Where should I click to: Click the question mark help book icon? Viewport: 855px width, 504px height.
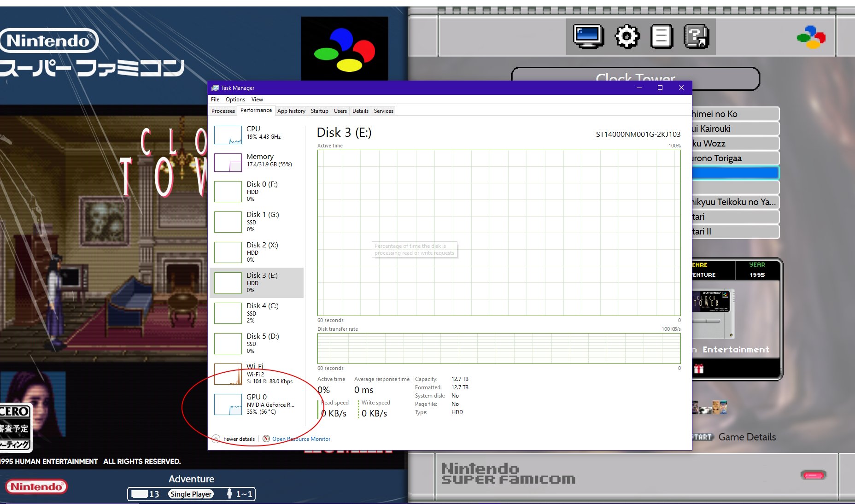(x=696, y=36)
